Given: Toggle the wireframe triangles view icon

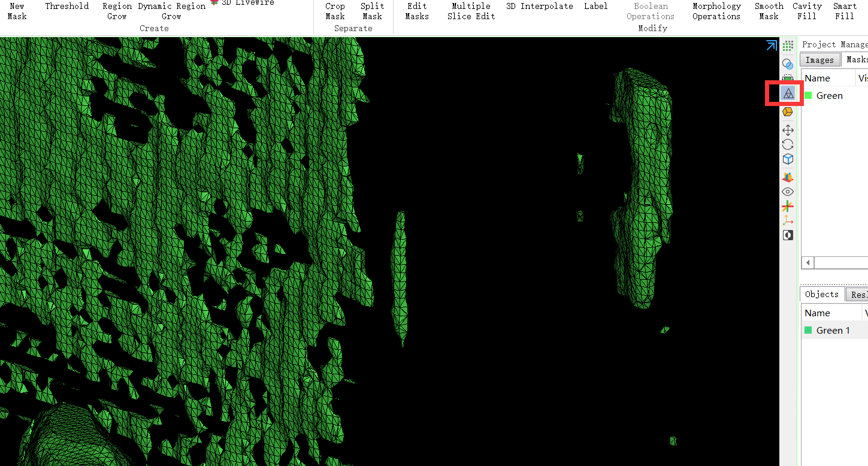Looking at the screenshot, I should (788, 93).
